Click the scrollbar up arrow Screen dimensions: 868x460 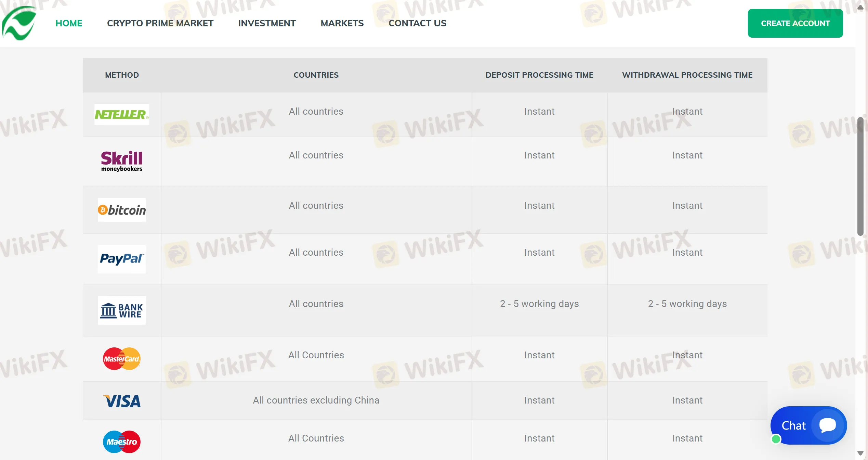pos(860,7)
